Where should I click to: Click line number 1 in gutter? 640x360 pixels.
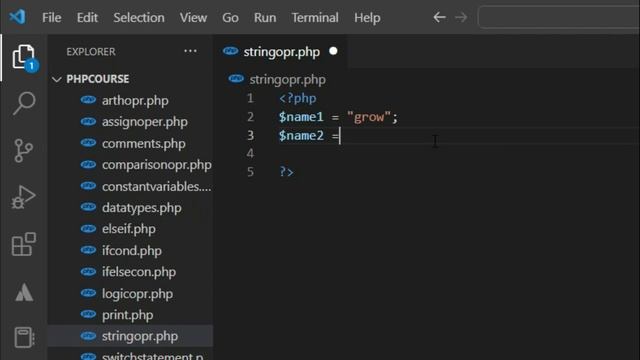tap(250, 98)
